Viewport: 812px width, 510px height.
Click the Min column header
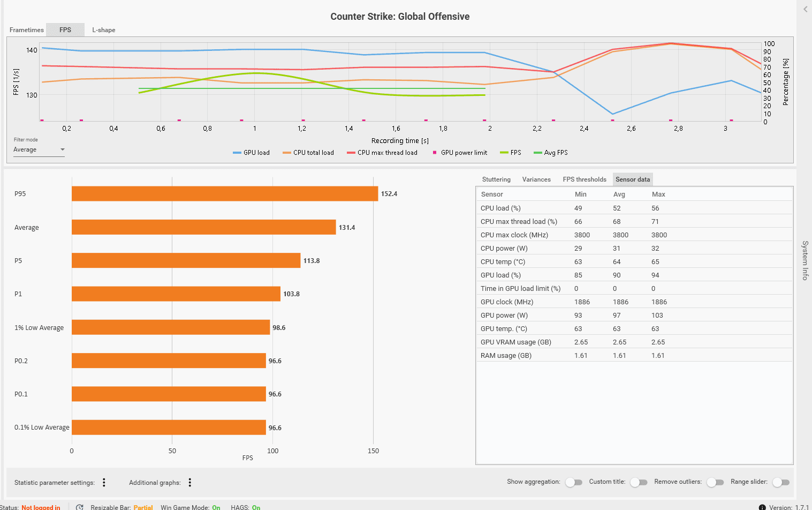[x=581, y=194]
